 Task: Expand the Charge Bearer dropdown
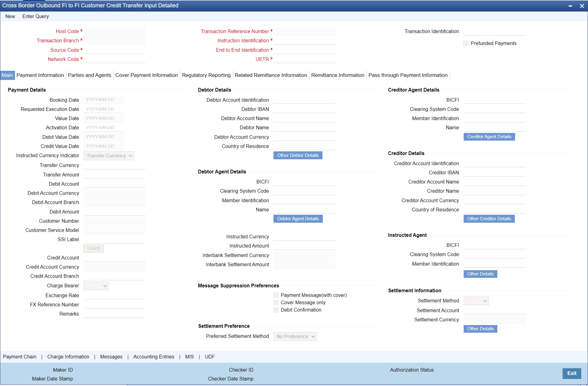coord(96,286)
